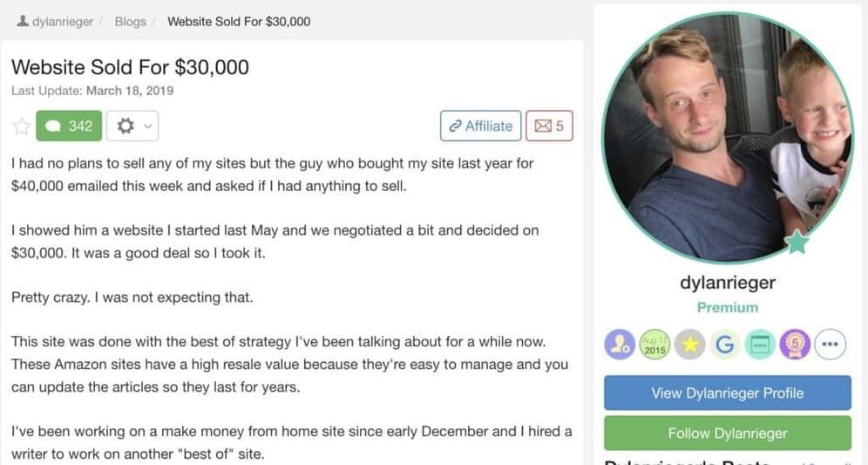Open the Blogs breadcrumb link

[x=130, y=21]
